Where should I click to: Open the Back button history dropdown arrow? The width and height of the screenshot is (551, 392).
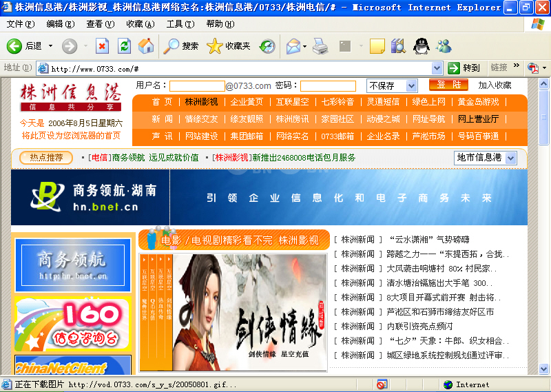[x=50, y=46]
